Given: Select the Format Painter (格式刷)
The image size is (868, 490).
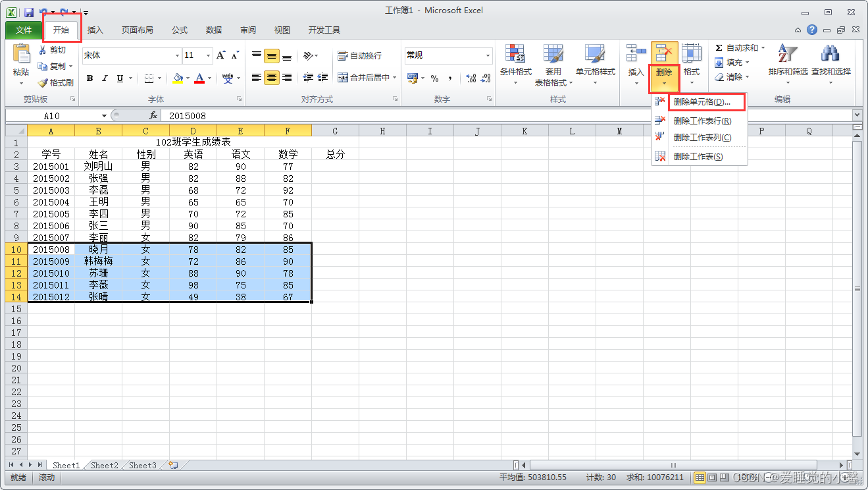Looking at the screenshot, I should pyautogui.click(x=55, y=83).
